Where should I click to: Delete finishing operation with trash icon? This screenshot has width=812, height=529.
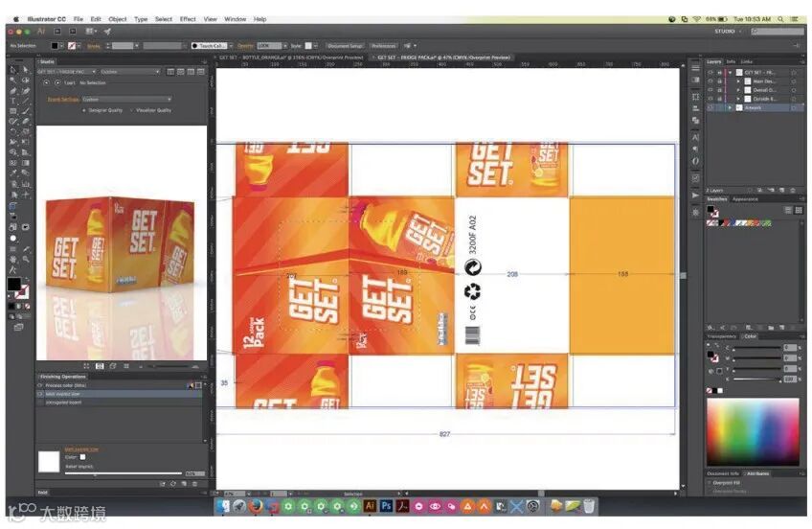[195, 483]
